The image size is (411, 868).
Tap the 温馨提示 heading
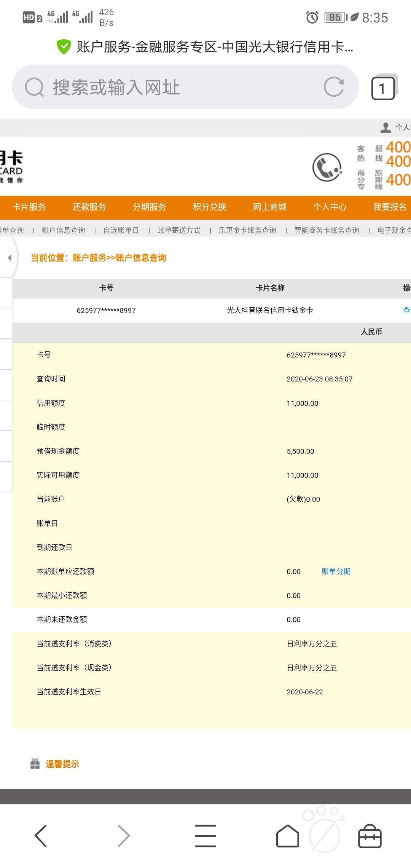[x=62, y=764]
